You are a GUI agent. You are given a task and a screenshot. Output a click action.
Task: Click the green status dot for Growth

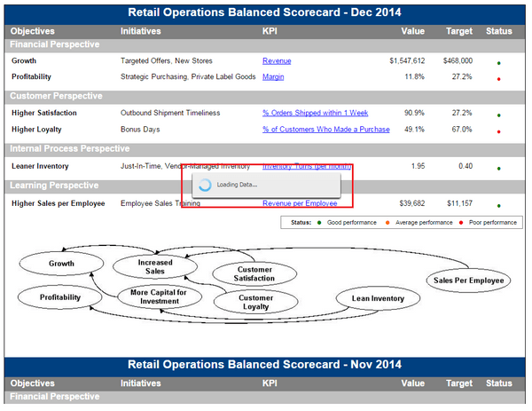(x=498, y=63)
